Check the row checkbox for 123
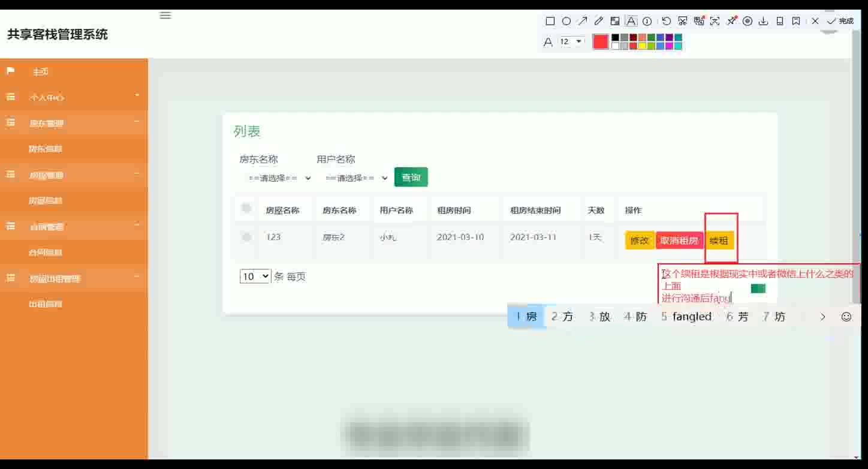The image size is (868, 469). click(x=246, y=237)
